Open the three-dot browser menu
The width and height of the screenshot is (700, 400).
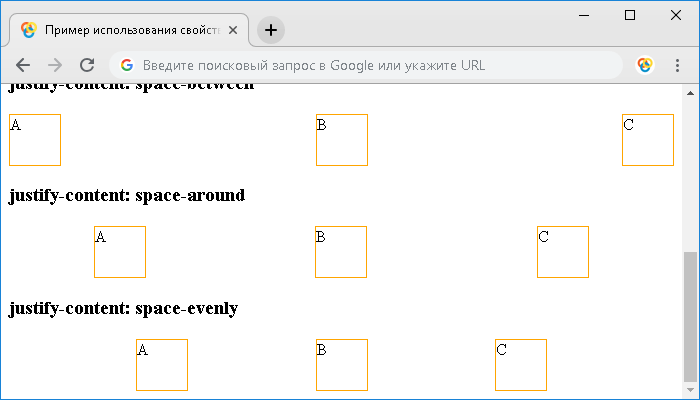click(x=677, y=65)
